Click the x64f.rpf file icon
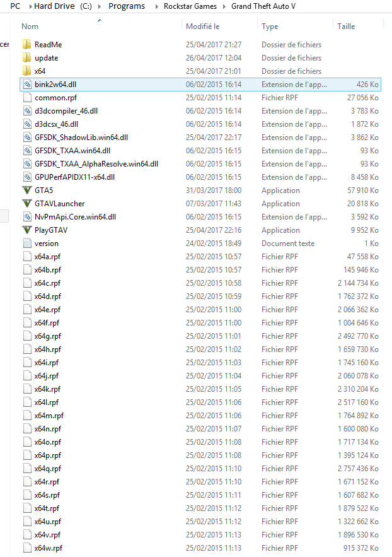392x557 pixels. click(27, 322)
